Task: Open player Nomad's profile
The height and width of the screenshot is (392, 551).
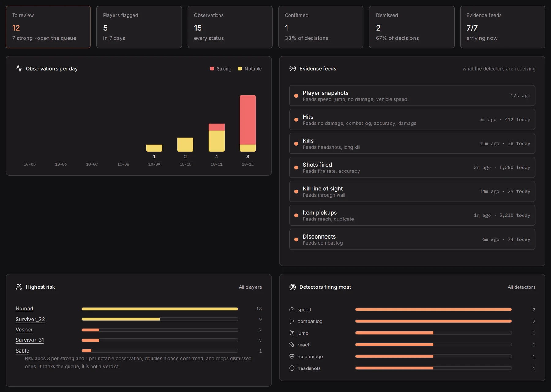Action: [x=24, y=309]
